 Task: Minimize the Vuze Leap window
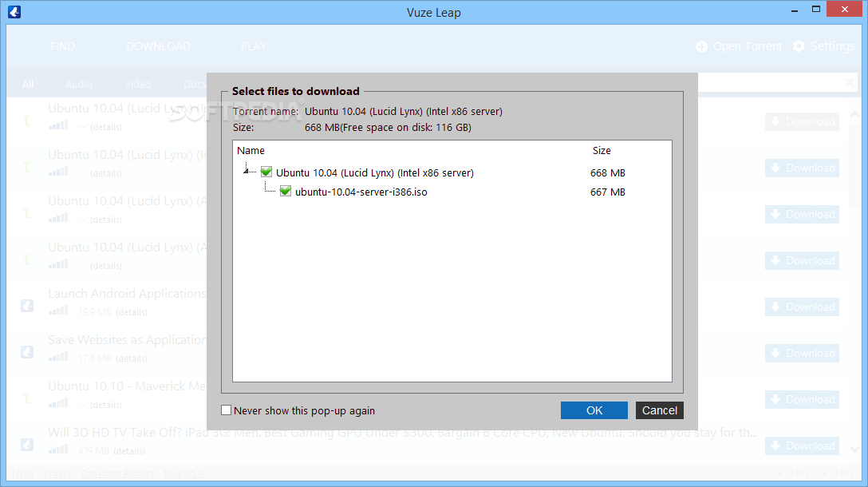click(x=795, y=10)
